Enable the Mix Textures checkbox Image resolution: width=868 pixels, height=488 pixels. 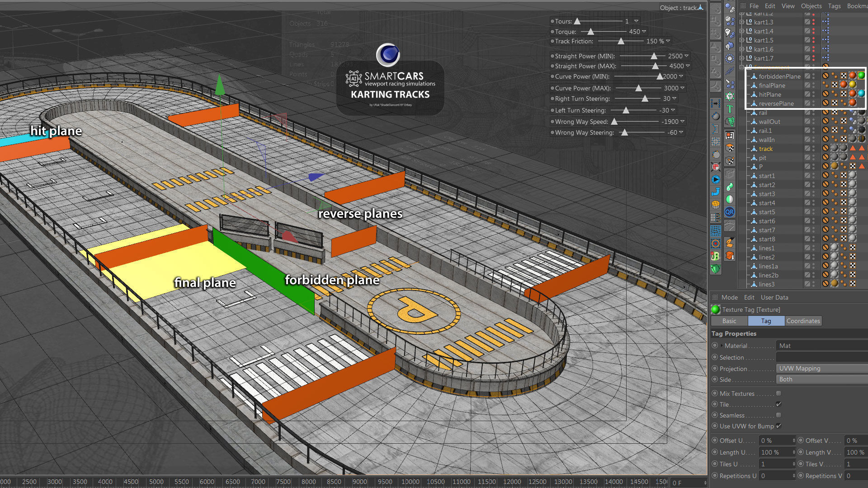[x=778, y=394]
